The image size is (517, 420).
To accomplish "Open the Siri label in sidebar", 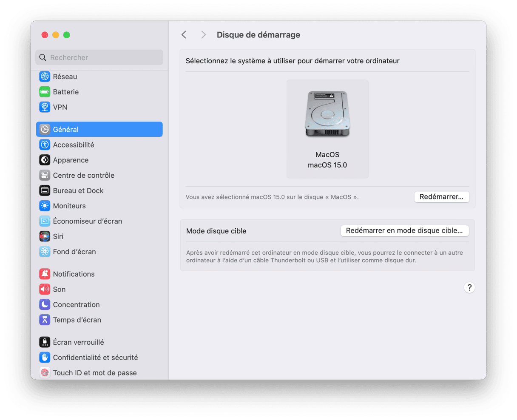I will pyautogui.click(x=58, y=236).
